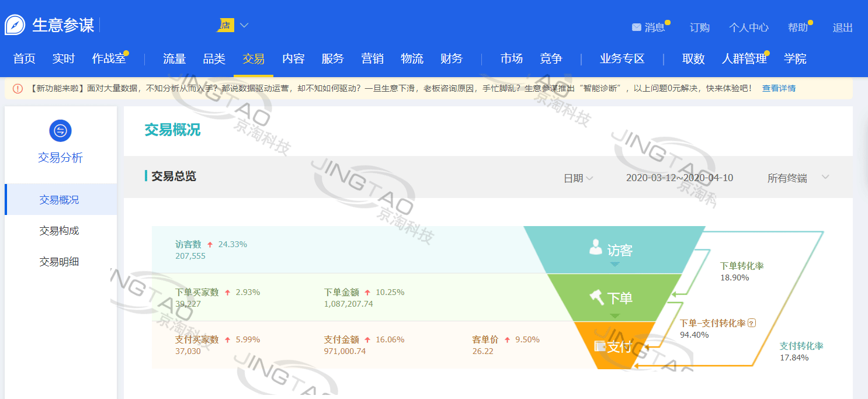Viewport: 868px width, 399px height.
Task: Expand the 所有终端 terminal dropdown
Action: point(825,178)
